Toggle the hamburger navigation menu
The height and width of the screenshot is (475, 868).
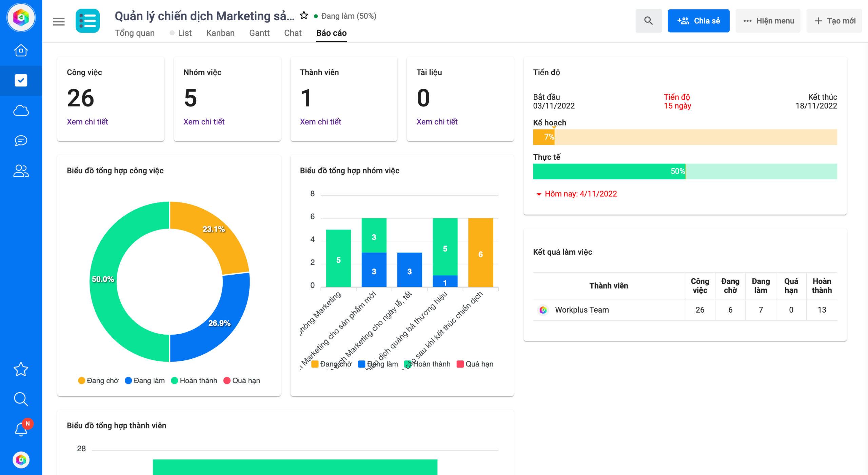pos(59,22)
